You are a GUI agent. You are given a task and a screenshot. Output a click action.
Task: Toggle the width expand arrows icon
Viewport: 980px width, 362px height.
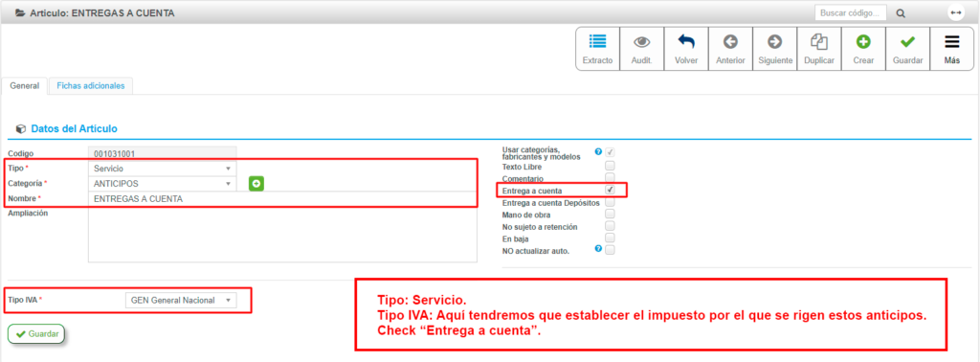[x=956, y=12]
